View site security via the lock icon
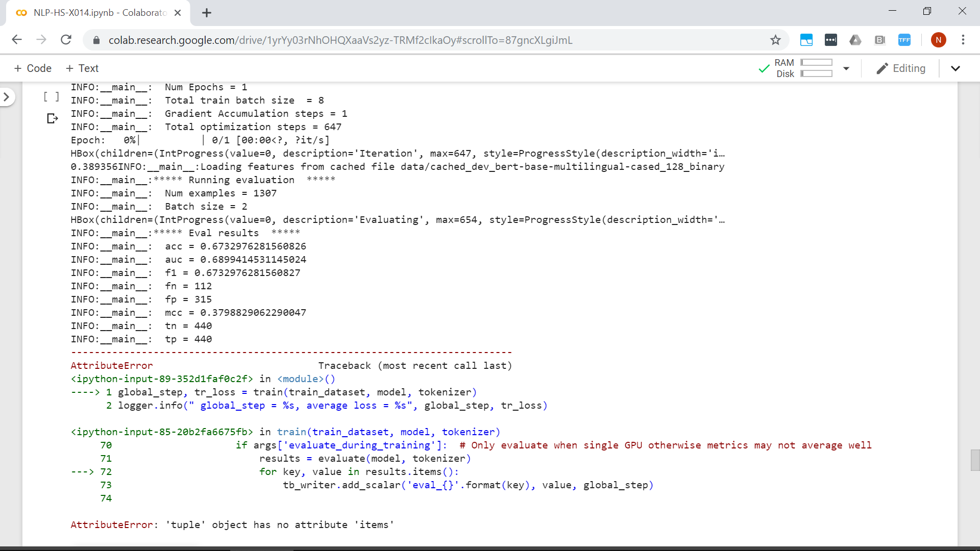The image size is (980, 551). (96, 40)
